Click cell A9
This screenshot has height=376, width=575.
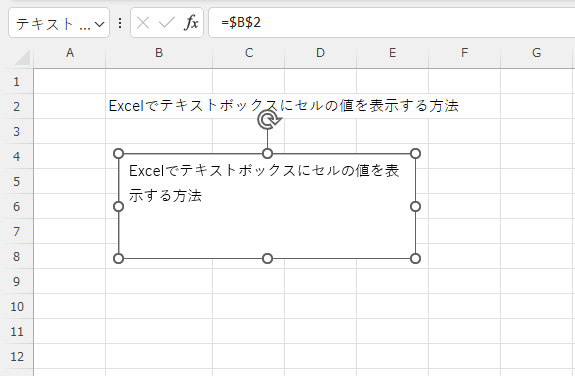pyautogui.click(x=70, y=281)
